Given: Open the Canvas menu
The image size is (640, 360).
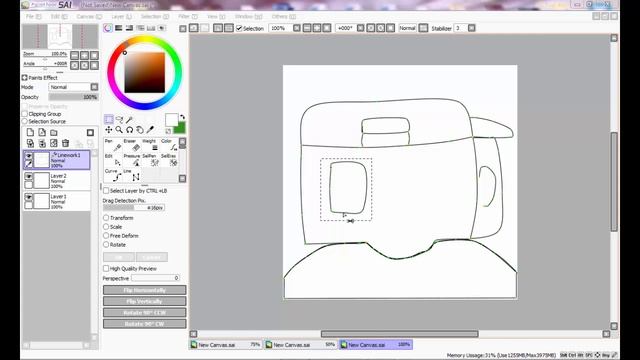Looking at the screenshot, I should coord(89,16).
